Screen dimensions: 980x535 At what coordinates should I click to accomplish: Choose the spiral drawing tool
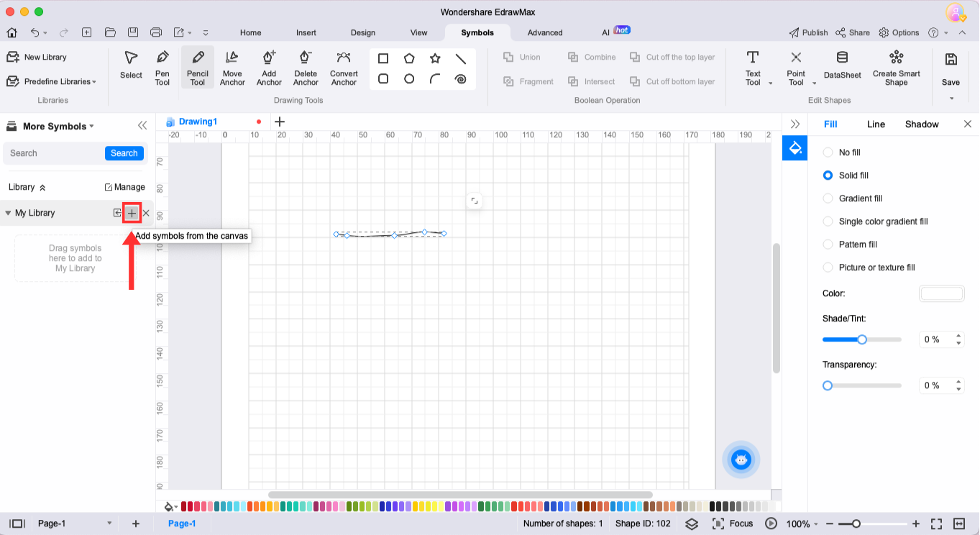pos(461,79)
